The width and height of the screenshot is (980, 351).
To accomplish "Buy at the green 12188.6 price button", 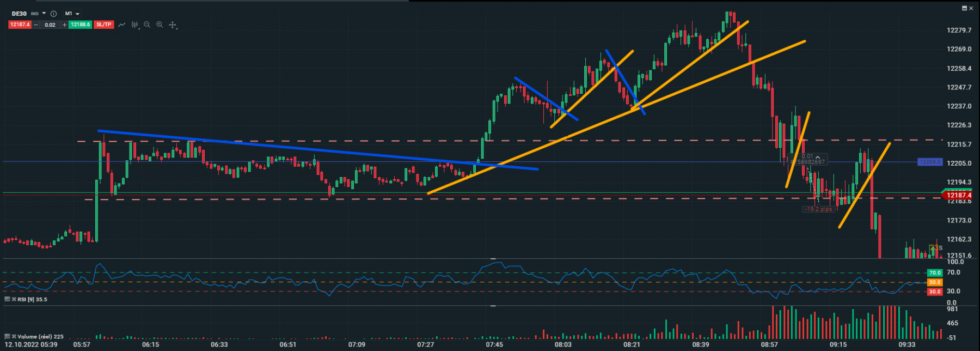I will (x=80, y=25).
